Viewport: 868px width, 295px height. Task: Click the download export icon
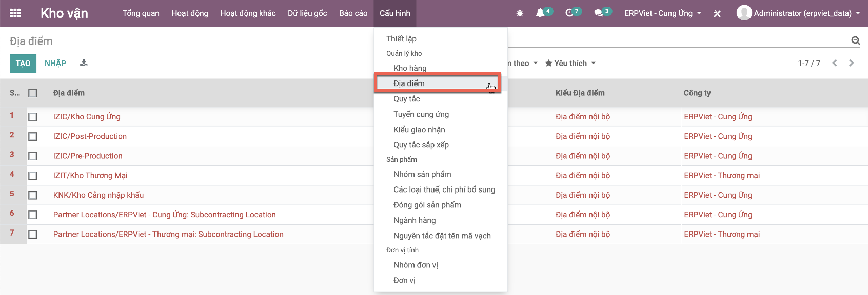[x=84, y=63]
